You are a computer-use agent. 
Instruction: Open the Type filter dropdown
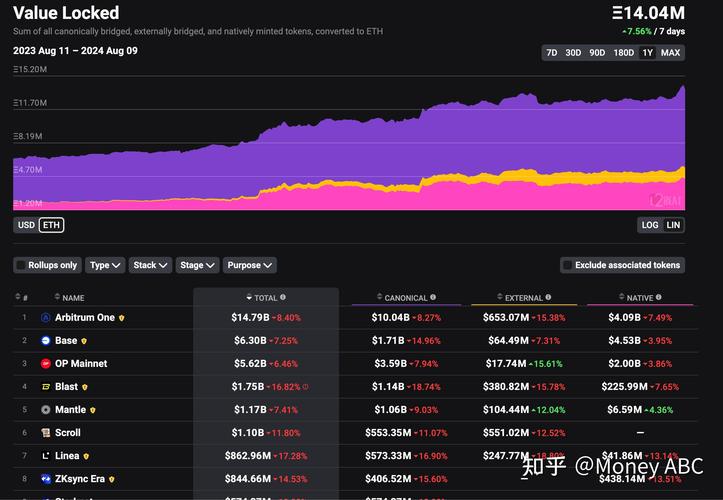[x=105, y=265]
